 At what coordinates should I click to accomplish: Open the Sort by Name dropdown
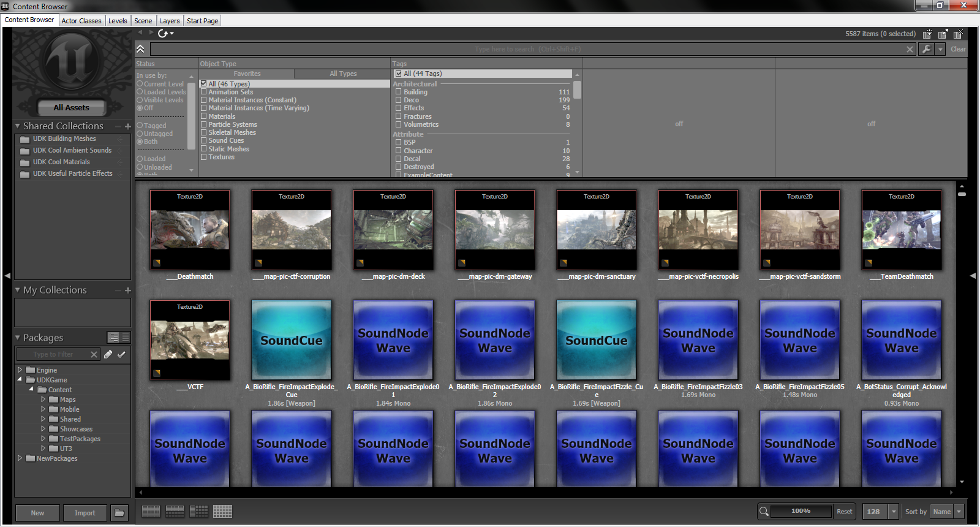pyautogui.click(x=947, y=512)
